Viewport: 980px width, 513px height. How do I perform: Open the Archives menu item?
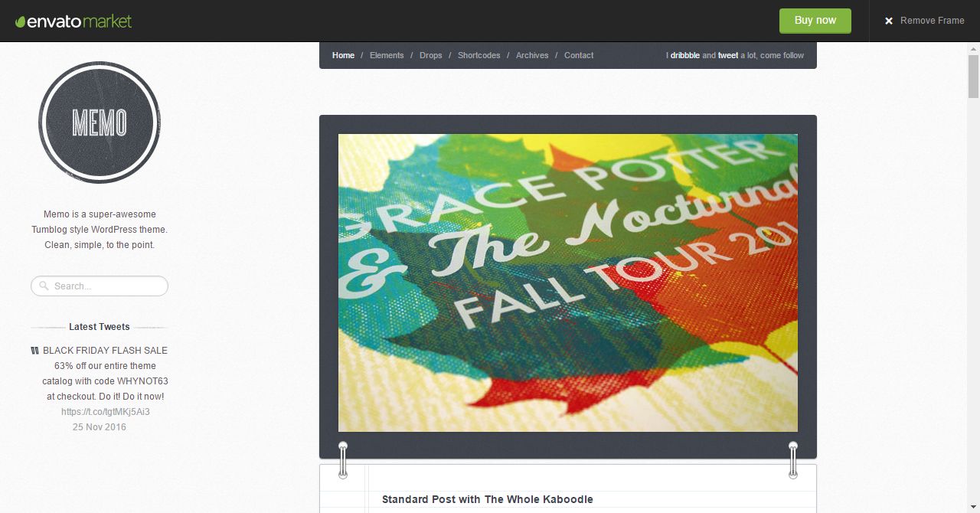[x=532, y=55]
